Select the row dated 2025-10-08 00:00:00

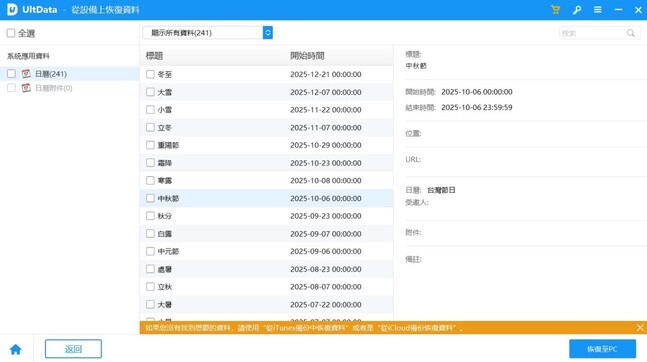point(266,180)
